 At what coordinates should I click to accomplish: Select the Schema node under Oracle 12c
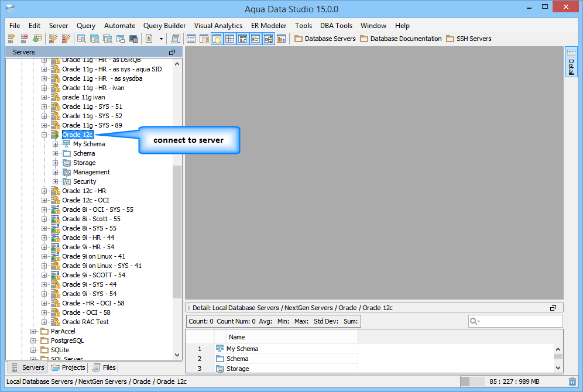coord(84,153)
